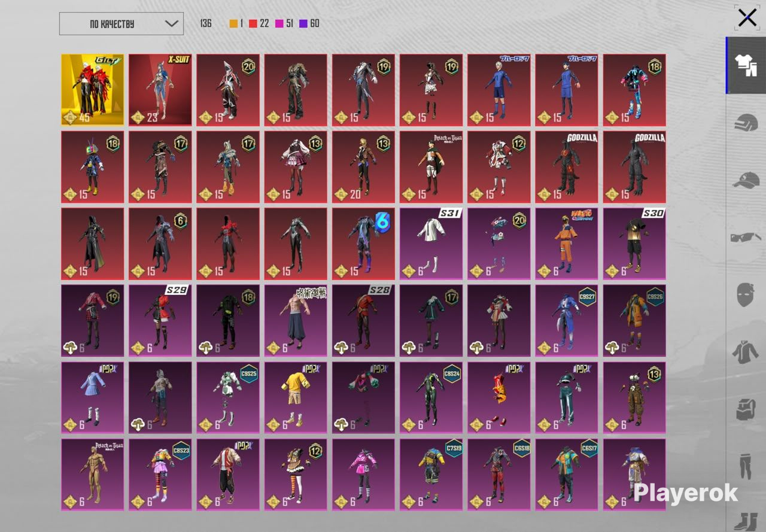The image size is (766, 532).
Task: Select the S28 season outfit
Action: coord(364,320)
